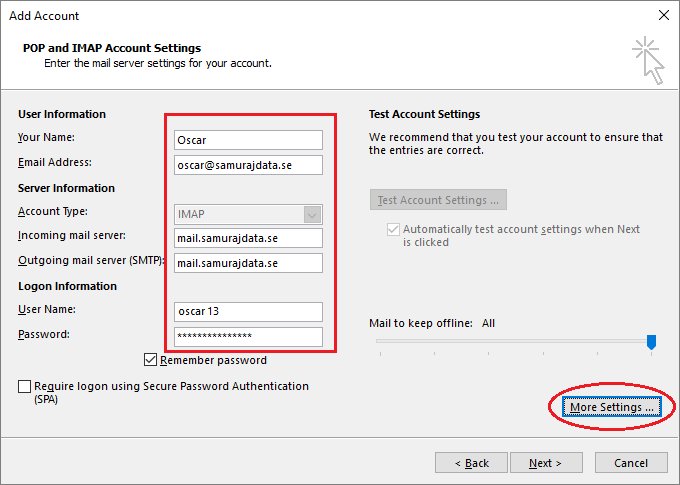Proceed with the Next button
680x485 pixels.
point(546,463)
